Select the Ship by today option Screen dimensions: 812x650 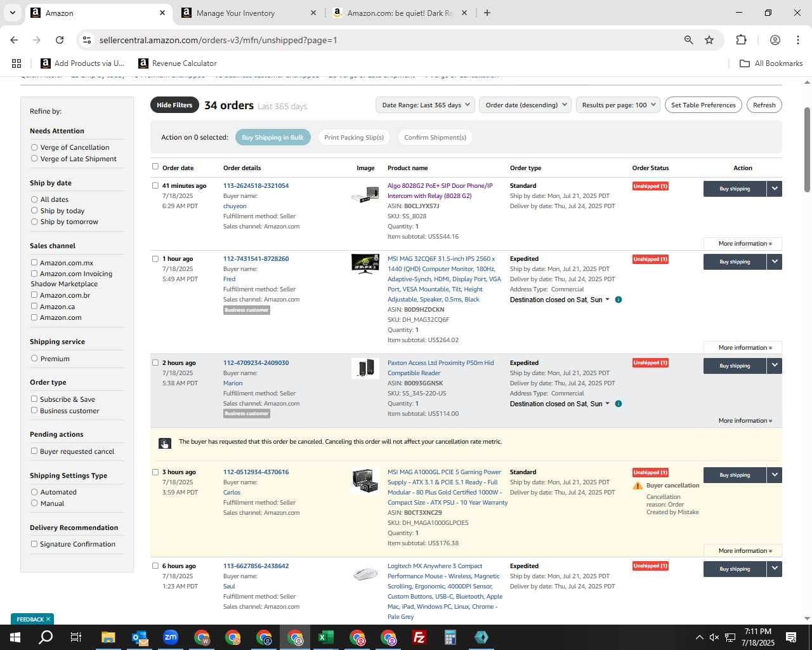[x=34, y=211]
